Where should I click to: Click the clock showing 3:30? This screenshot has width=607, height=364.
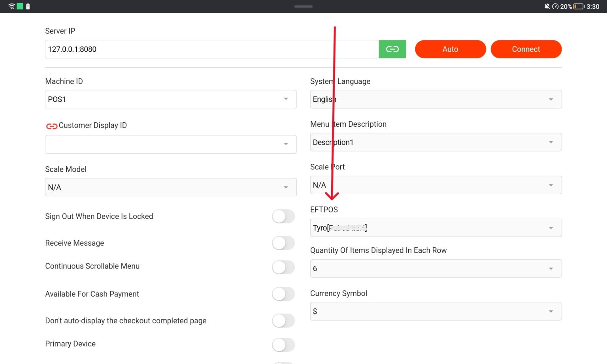click(593, 6)
